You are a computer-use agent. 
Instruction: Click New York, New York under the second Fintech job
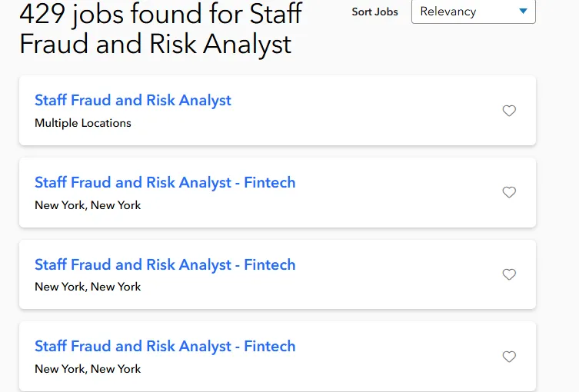coord(88,287)
